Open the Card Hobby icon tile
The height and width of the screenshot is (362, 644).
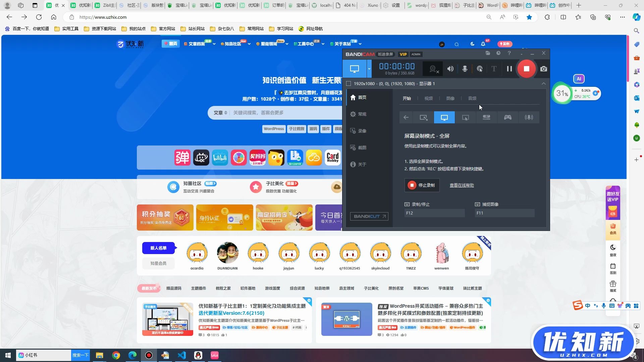tap(333, 158)
